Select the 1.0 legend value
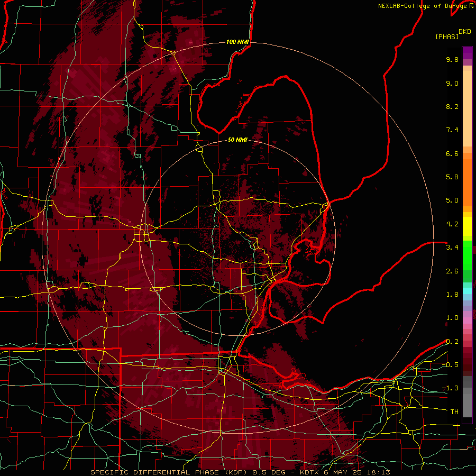476x476 pixels. coord(452,318)
